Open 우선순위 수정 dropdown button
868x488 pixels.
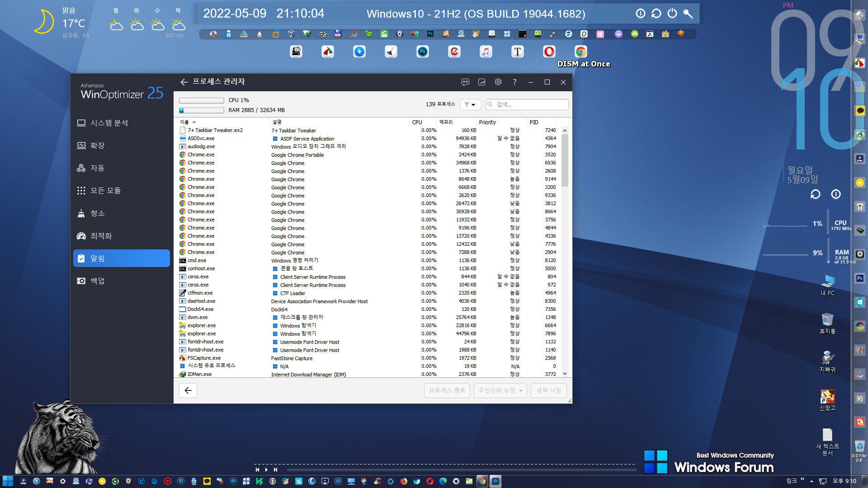click(500, 390)
